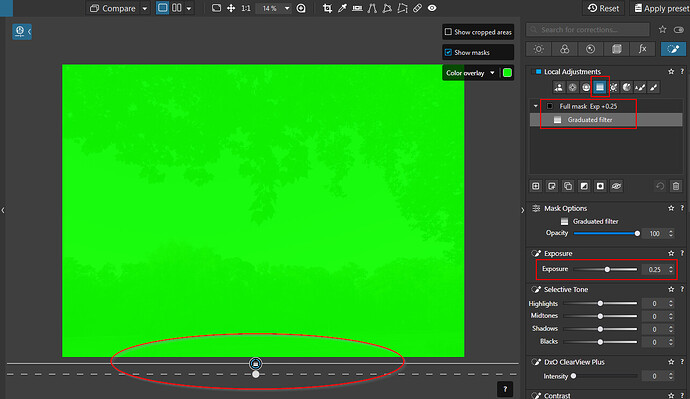Viewport: 690px width, 399px height.
Task: Click the Exposure slider handle
Action: 607,269
